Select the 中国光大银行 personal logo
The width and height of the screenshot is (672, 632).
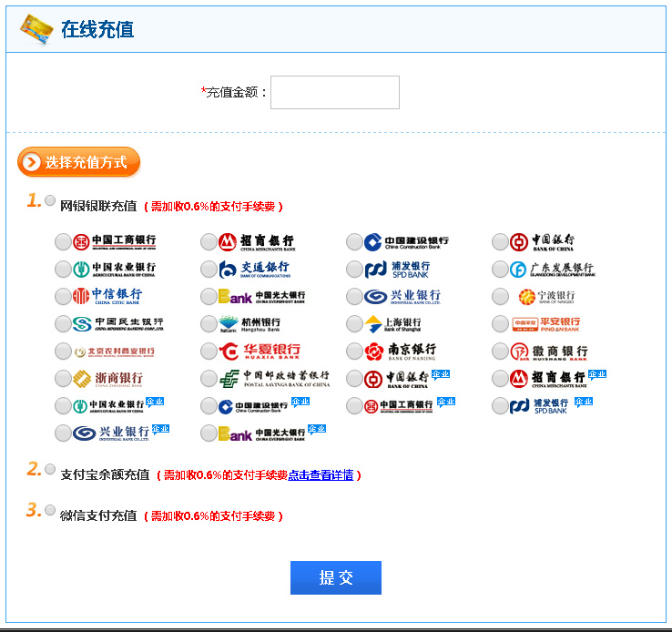tap(261, 296)
